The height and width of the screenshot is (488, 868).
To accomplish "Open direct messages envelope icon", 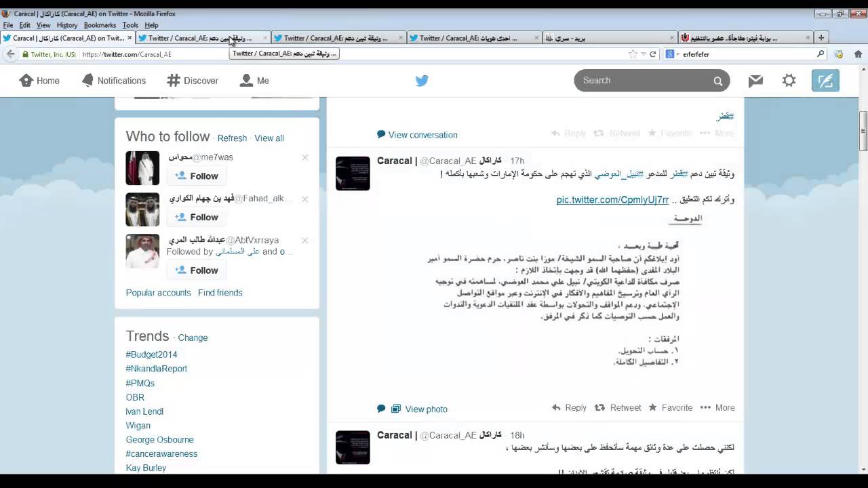I will pyautogui.click(x=755, y=81).
